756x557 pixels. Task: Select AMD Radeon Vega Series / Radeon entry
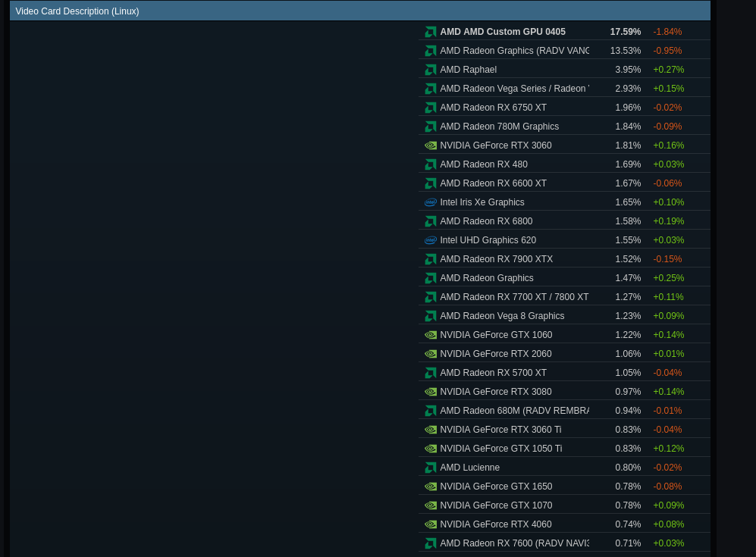(x=514, y=89)
